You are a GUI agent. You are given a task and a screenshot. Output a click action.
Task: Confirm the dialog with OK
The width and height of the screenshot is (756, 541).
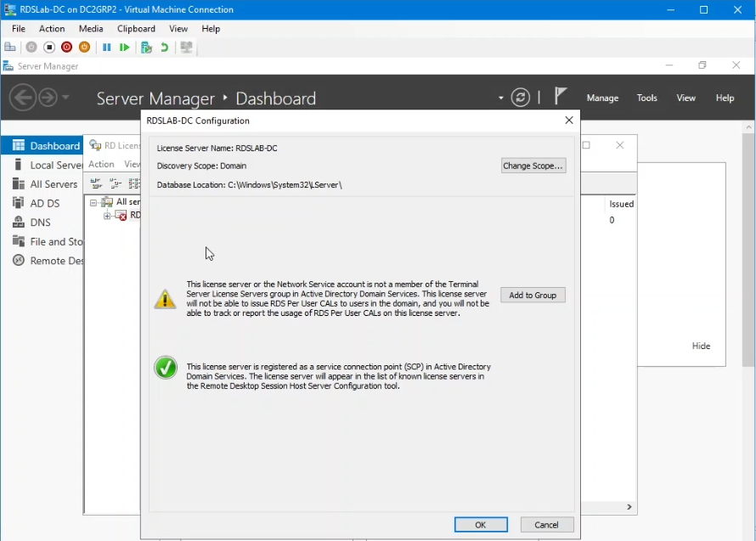481,525
